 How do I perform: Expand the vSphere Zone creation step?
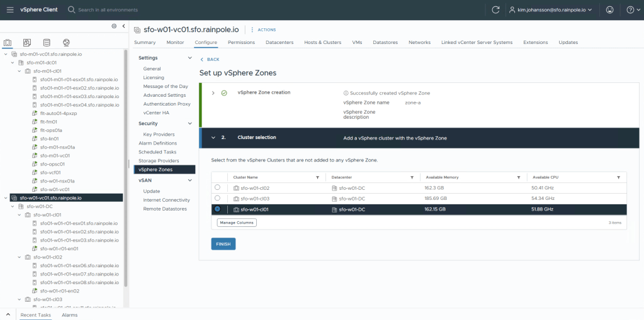(213, 92)
